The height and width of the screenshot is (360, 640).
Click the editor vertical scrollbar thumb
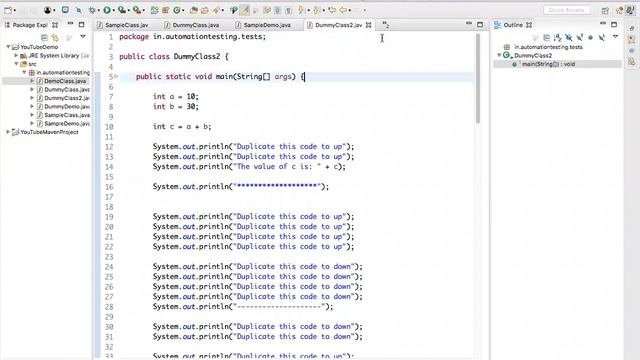click(478, 78)
